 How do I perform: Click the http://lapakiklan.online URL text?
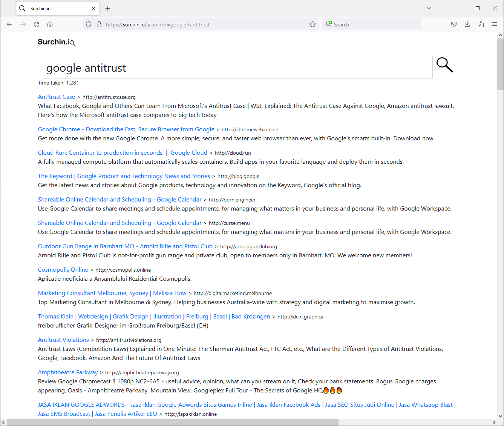[x=191, y=414]
